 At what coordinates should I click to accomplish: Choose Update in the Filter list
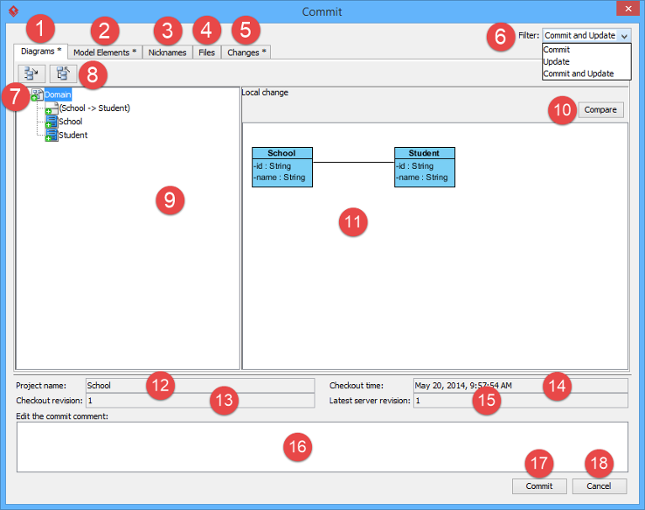click(587, 62)
